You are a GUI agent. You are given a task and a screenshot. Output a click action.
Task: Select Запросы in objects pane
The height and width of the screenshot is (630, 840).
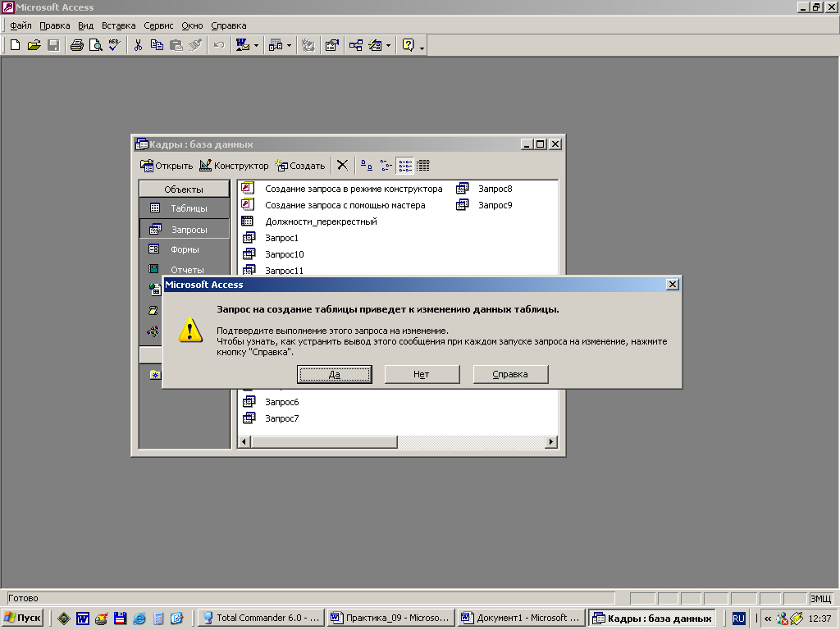(x=184, y=230)
